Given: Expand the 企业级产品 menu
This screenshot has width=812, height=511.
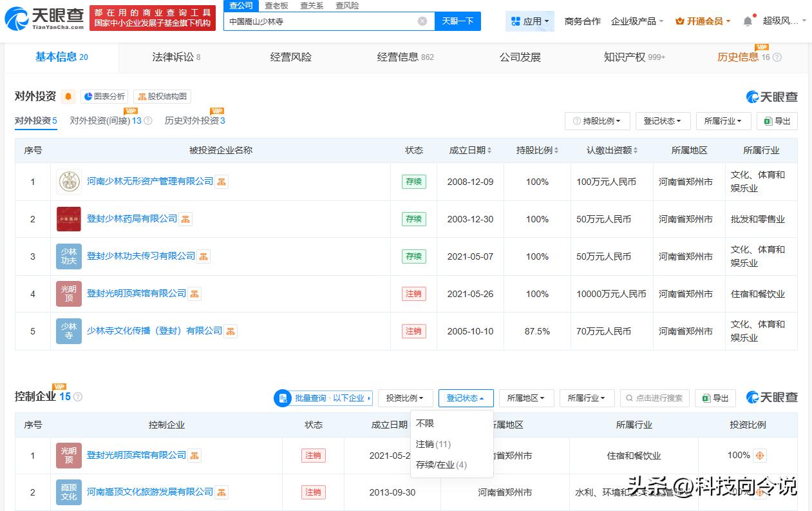Looking at the screenshot, I should 637,21.
